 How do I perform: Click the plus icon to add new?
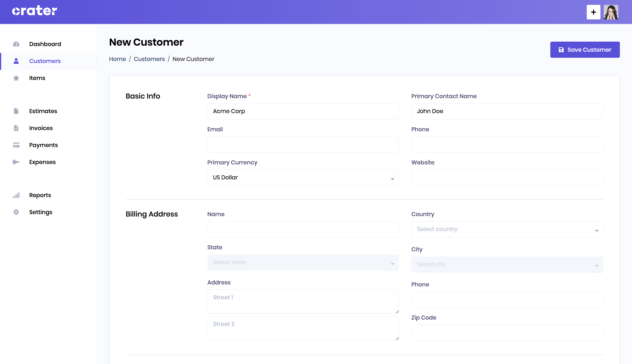coord(593,12)
